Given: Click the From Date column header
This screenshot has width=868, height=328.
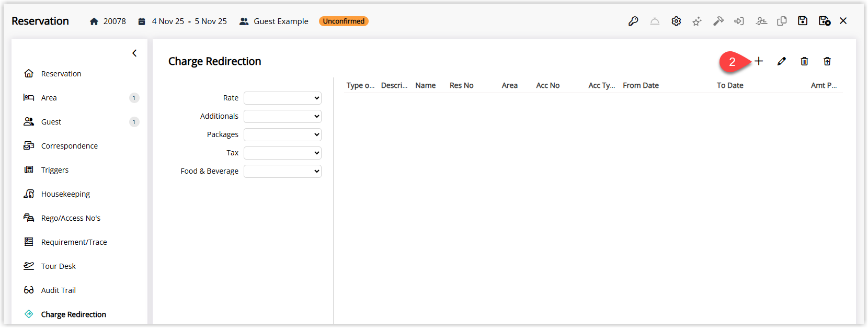Looking at the screenshot, I should click(641, 85).
